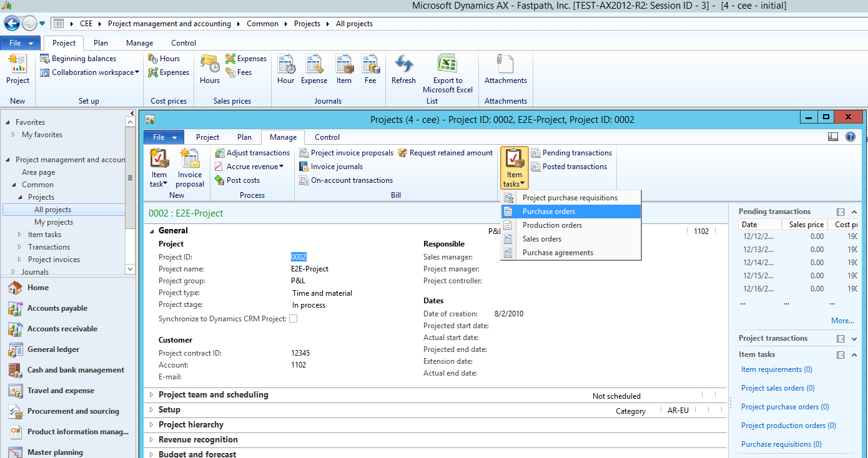
Task: Open the Item tasks dropdown button
Action: tap(515, 168)
